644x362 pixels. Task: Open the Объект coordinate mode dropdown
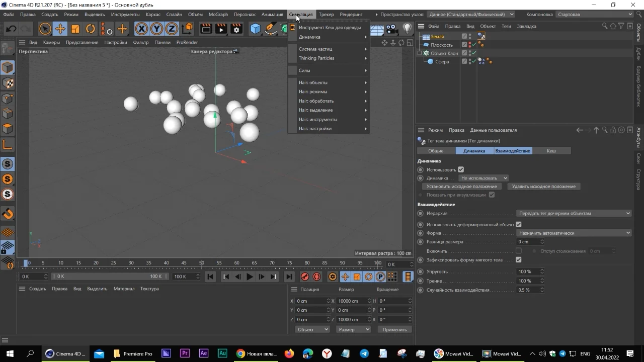[312, 329]
